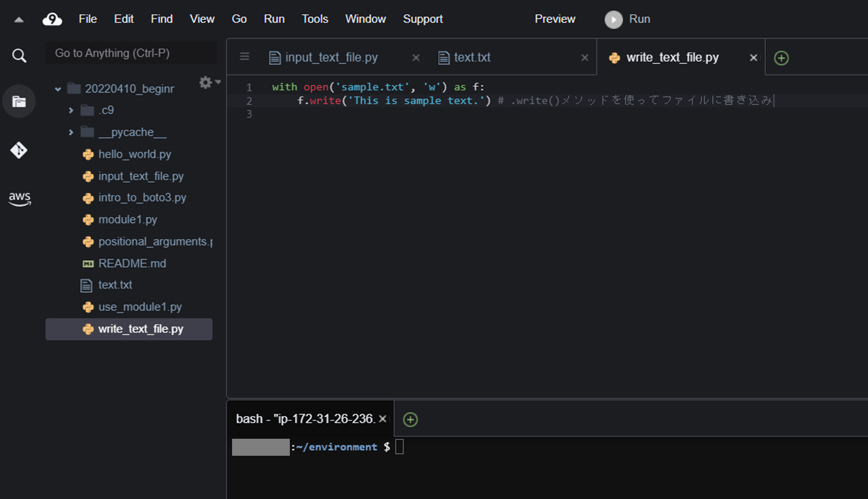The image size is (868, 499).
Task: Open the Go menu
Action: (239, 19)
